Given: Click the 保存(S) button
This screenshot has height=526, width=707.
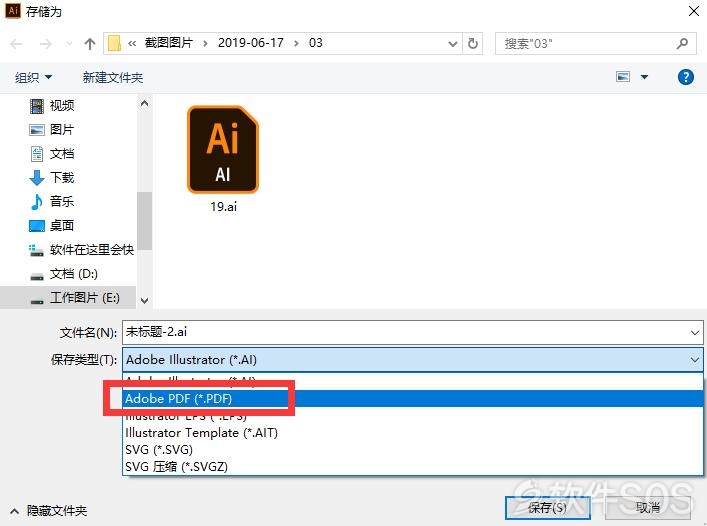Looking at the screenshot, I should (x=547, y=508).
